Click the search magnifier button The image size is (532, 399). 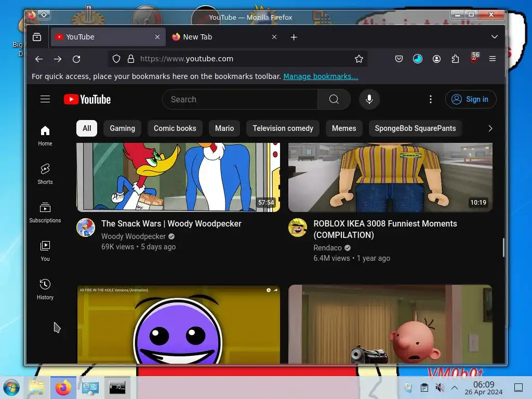(x=334, y=99)
